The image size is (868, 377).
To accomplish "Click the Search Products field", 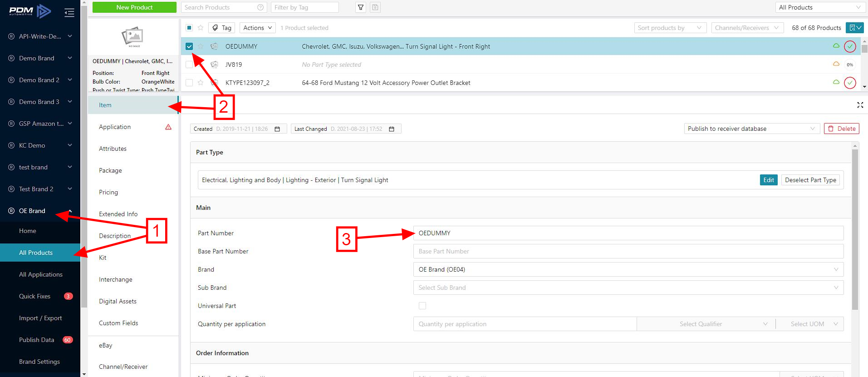I will [224, 7].
